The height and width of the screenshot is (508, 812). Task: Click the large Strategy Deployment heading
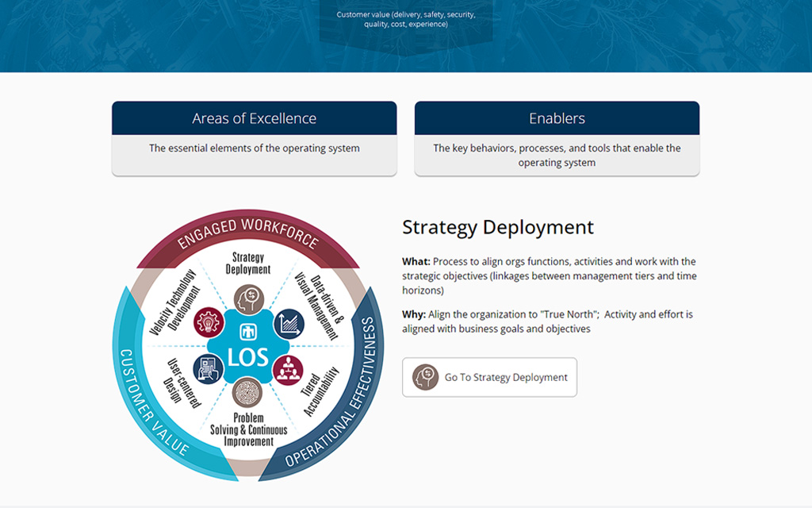click(x=498, y=227)
